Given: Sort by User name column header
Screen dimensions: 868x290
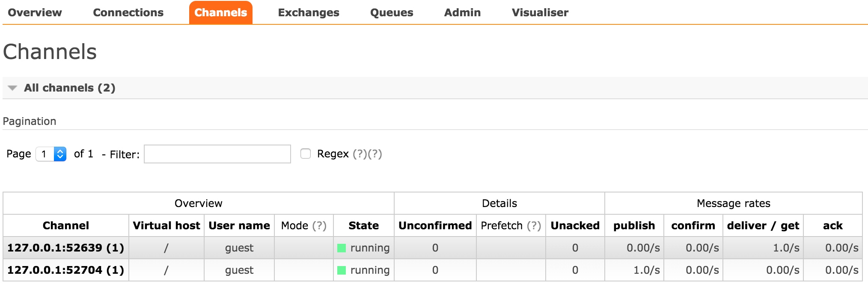Looking at the screenshot, I should tap(239, 225).
